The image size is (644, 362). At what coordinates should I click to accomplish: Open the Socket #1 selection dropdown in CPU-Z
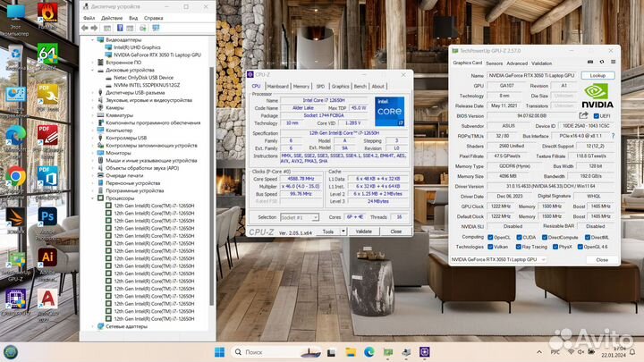(300, 217)
